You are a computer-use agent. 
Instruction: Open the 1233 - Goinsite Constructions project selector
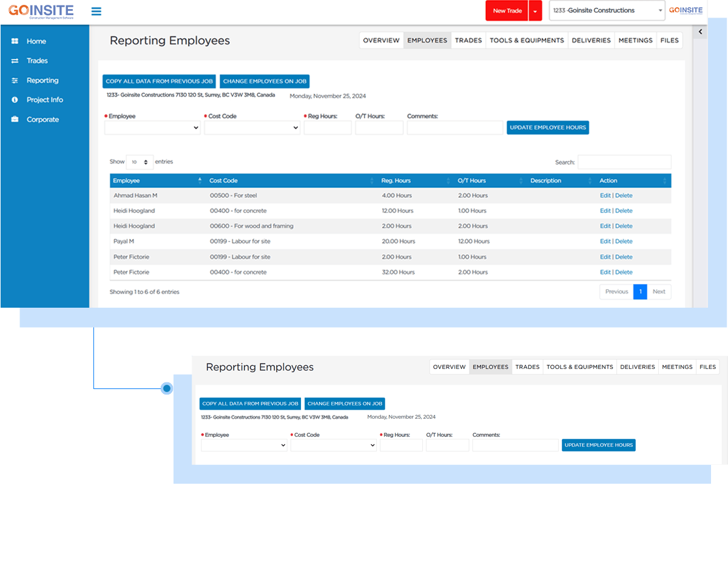click(607, 11)
